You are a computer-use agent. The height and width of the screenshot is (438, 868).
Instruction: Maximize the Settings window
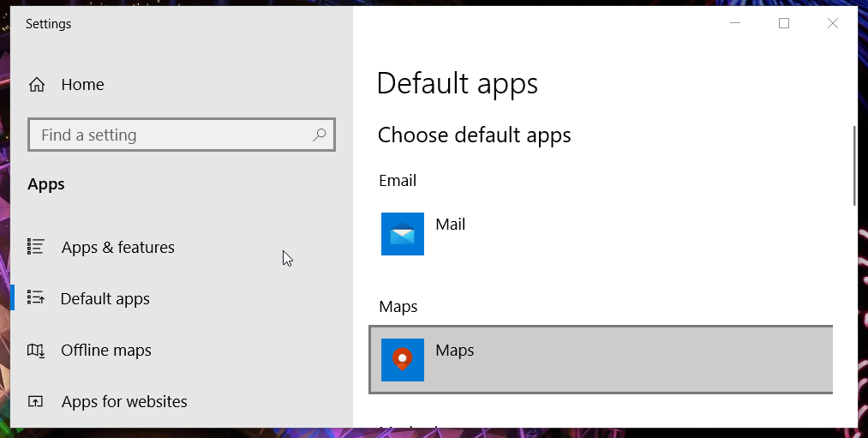tap(784, 23)
